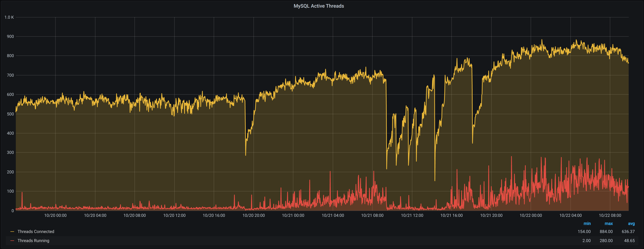Click the 10/22 00:00 time axis label
The image size is (644, 249).
point(531,215)
